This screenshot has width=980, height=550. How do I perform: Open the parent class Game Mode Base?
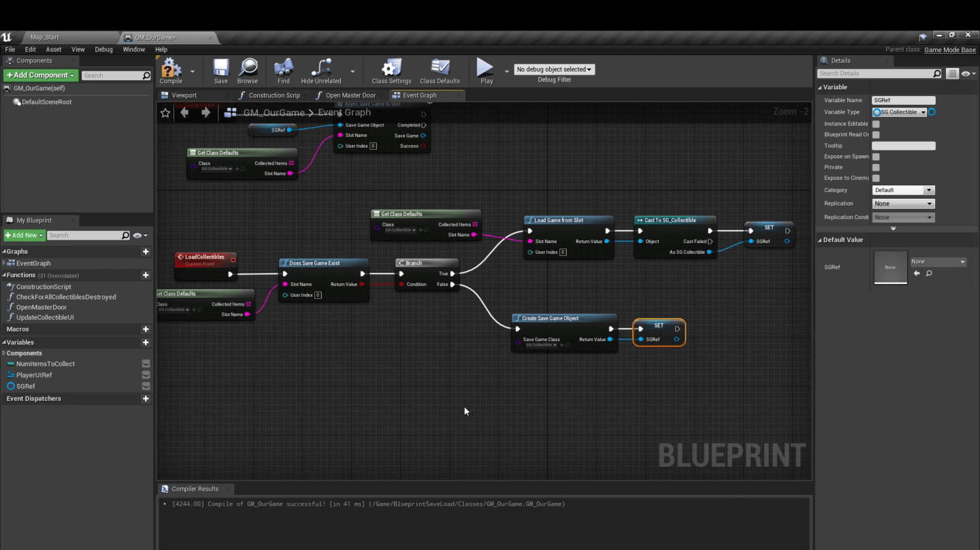pyautogui.click(x=951, y=49)
